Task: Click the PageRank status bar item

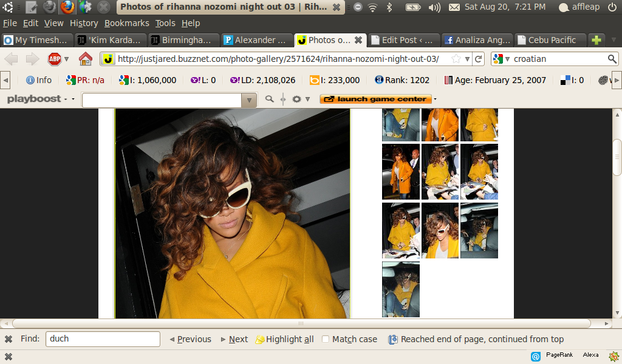Action: [x=559, y=355]
